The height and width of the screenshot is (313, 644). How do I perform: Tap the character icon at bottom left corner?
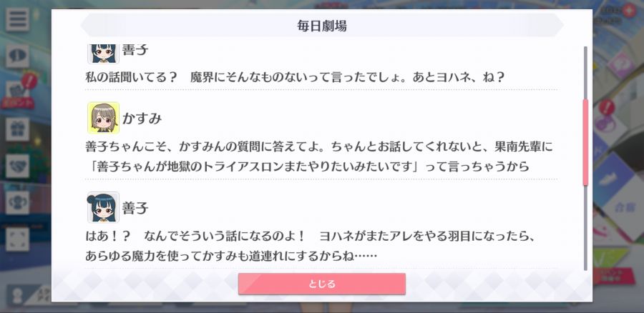tap(17, 296)
